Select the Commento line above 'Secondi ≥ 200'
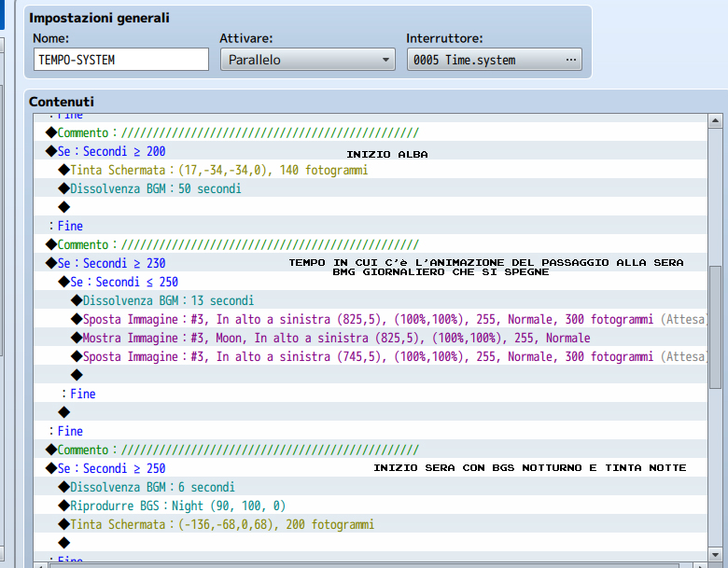728x568 pixels. pos(371,132)
